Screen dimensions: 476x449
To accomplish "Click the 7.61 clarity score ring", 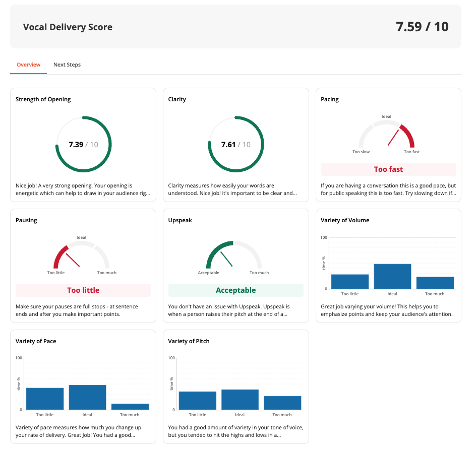I will tap(235, 145).
